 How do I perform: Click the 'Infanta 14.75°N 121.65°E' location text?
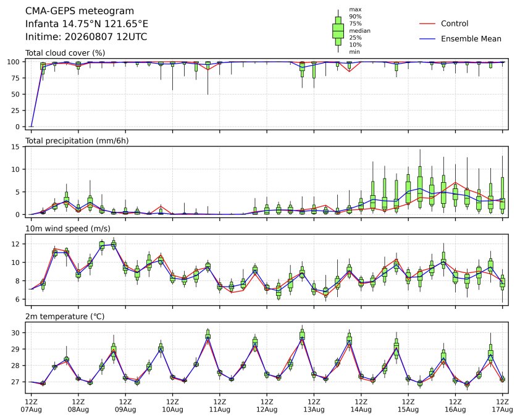[86, 24]
